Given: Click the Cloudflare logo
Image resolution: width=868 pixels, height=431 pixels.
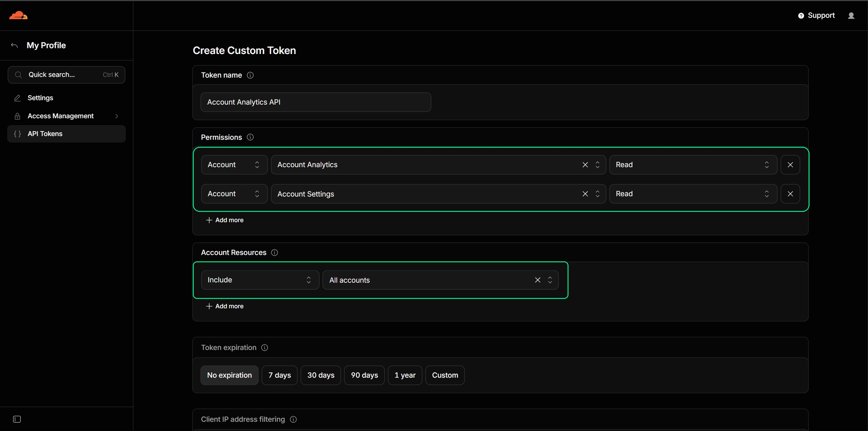Looking at the screenshot, I should point(18,15).
